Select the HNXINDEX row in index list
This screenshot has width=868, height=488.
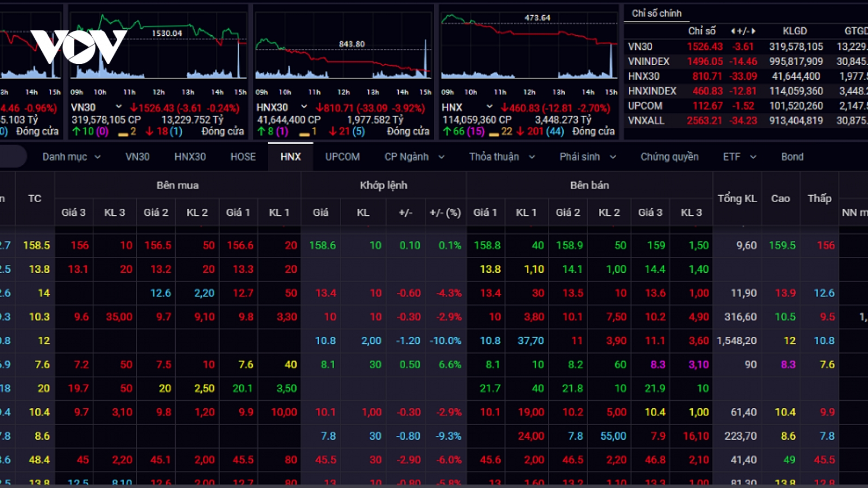click(x=747, y=91)
